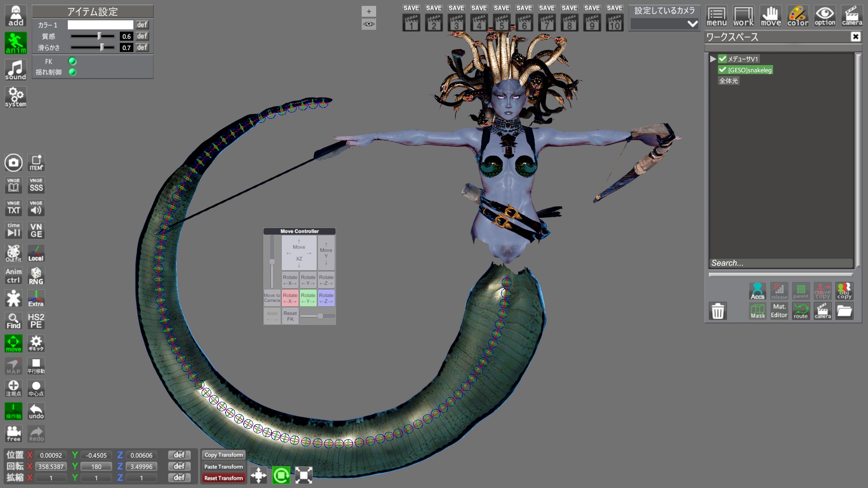Toggle the FK green indicator
This screenshot has width=868, height=488.
(72, 61)
